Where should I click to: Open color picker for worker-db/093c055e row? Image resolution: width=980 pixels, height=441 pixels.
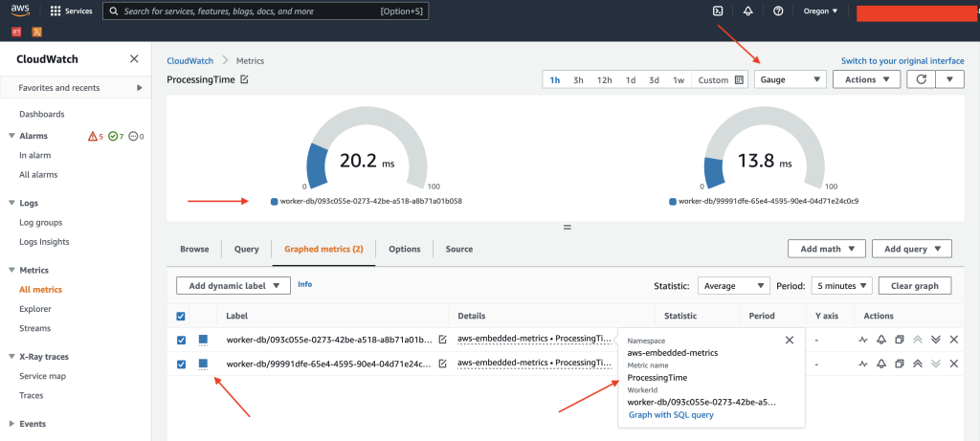203,341
